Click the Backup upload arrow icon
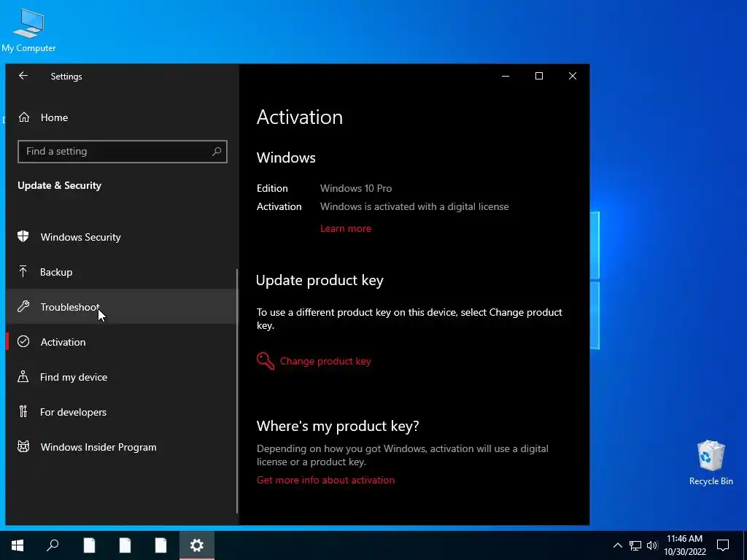Image resolution: width=747 pixels, height=560 pixels. click(x=23, y=271)
